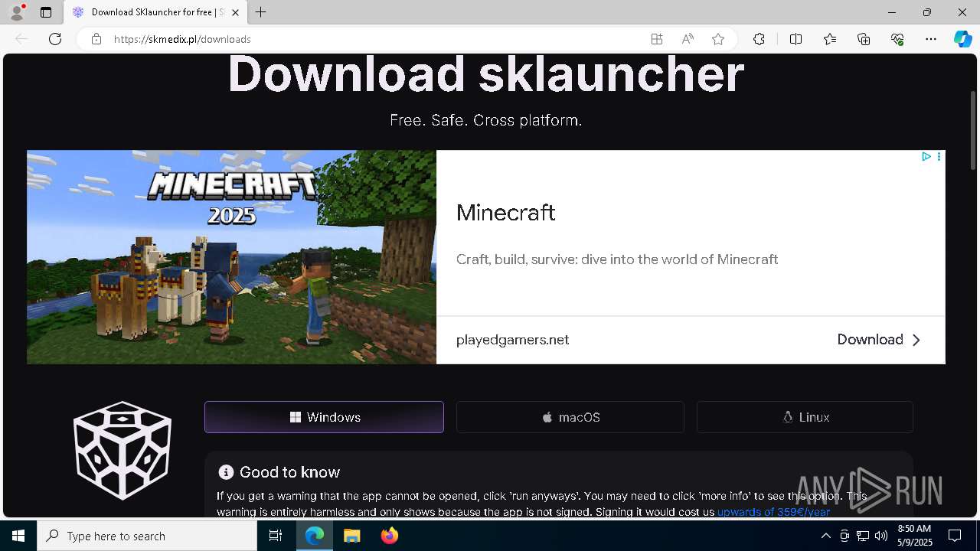
Task: Click the address bar URL
Action: [182, 39]
